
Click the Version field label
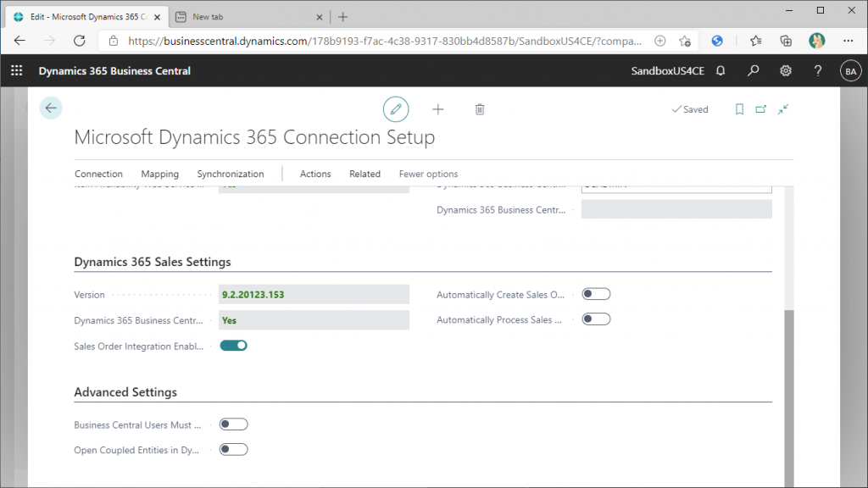89,295
